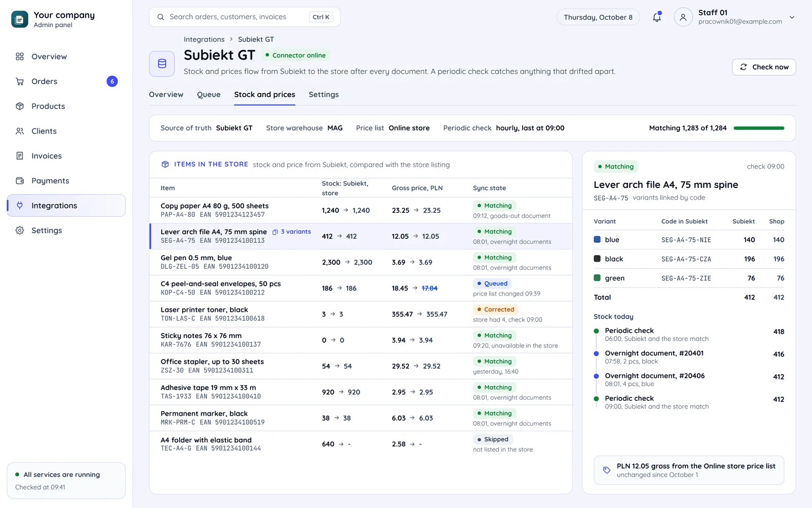Click the Orders badge showing 6
The width and height of the screenshot is (812, 508).
coord(112,81)
